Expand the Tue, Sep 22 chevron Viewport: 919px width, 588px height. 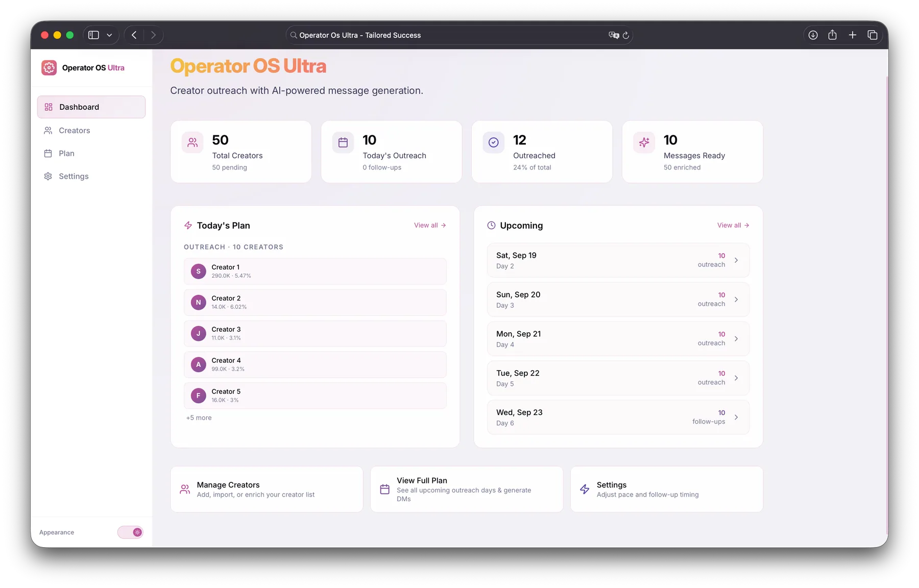(736, 378)
